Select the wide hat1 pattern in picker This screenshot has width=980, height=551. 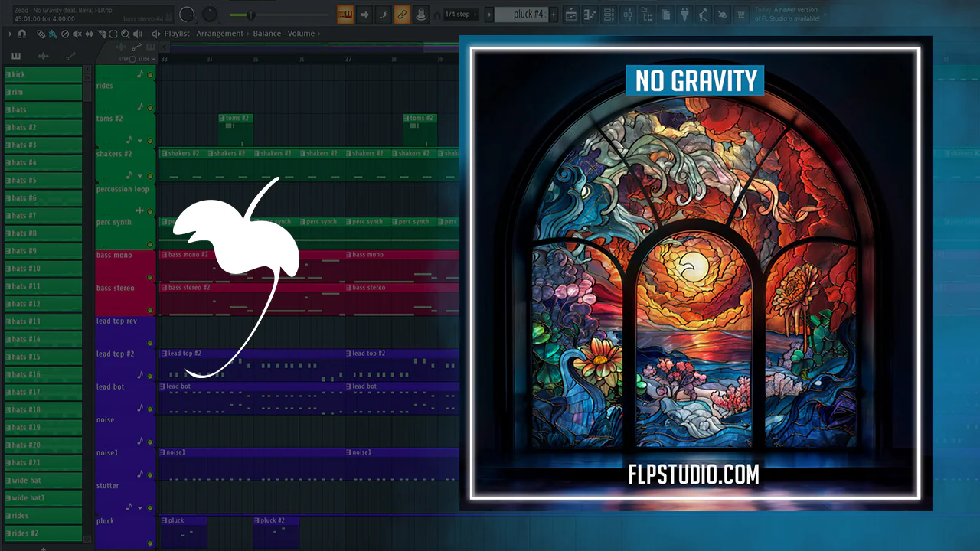coord(43,498)
